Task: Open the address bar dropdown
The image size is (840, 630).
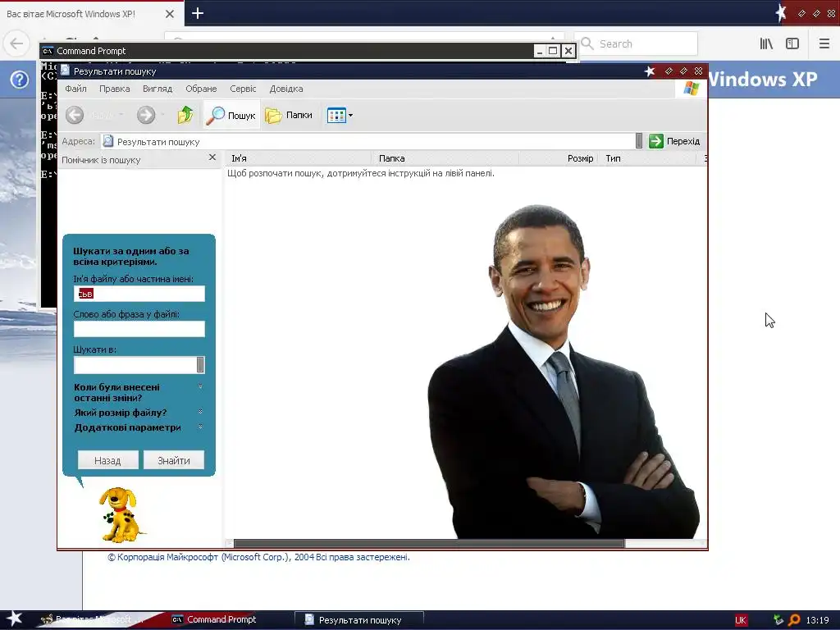Action: pyautogui.click(x=638, y=141)
